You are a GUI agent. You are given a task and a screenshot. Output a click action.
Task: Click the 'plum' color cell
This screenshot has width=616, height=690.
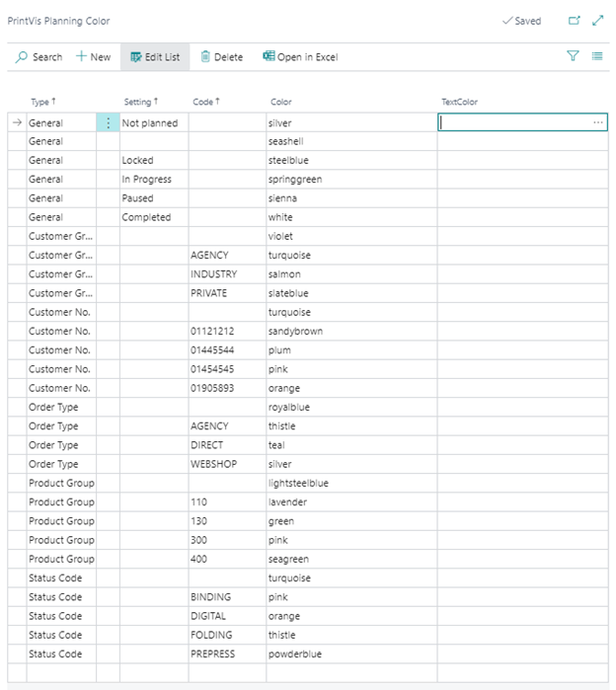click(351, 349)
